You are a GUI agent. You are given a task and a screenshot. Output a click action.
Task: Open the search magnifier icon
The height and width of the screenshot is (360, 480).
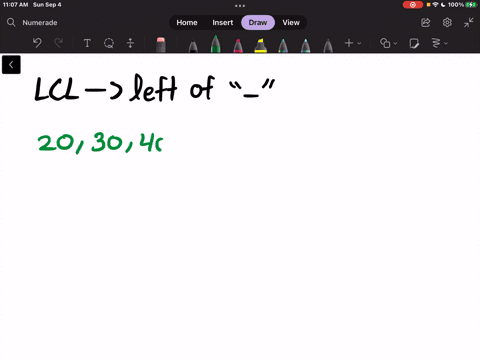[x=11, y=22]
